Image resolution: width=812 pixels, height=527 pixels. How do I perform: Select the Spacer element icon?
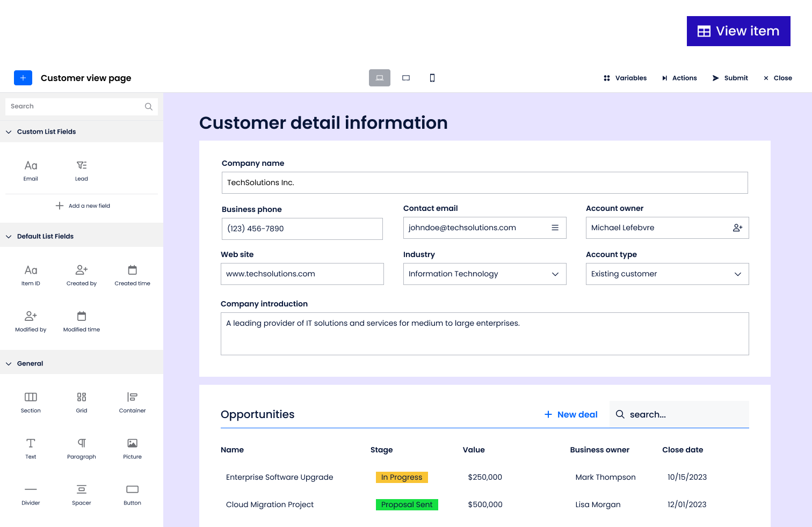pyautogui.click(x=82, y=489)
